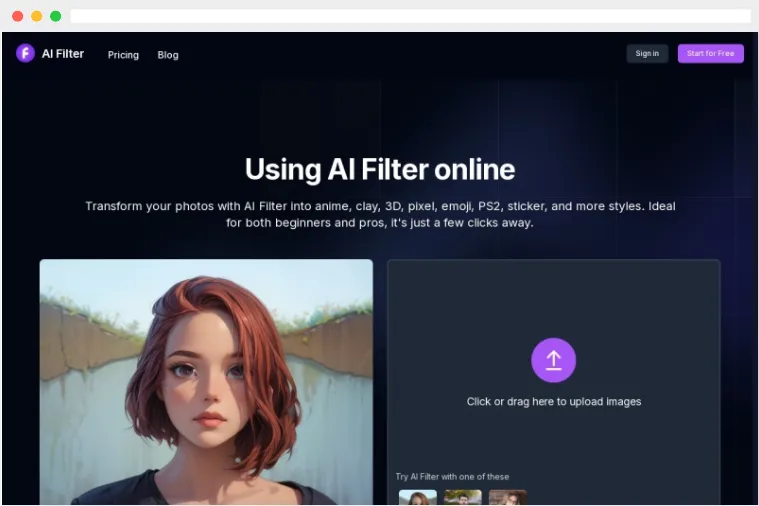The height and width of the screenshot is (506, 759).
Task: Click the Sign in button
Action: pyautogui.click(x=647, y=53)
